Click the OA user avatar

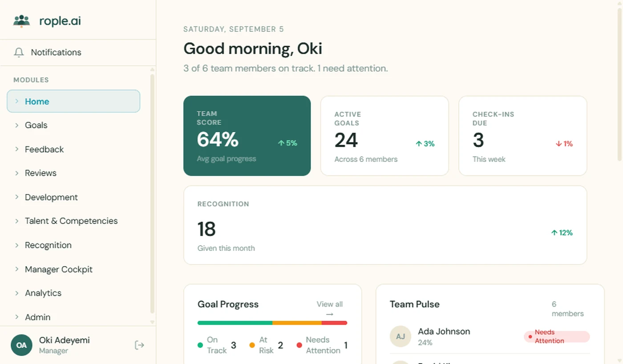tap(21, 345)
